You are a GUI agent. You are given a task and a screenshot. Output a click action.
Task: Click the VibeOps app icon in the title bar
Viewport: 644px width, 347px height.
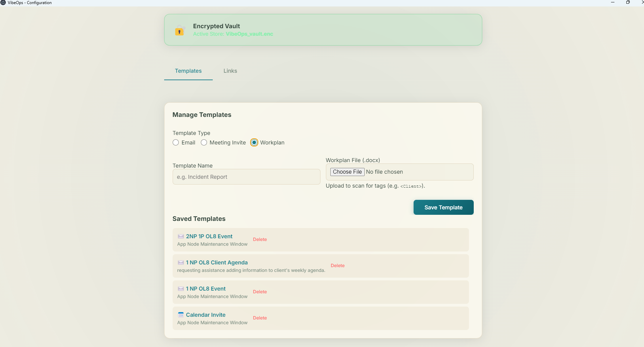coord(3,3)
